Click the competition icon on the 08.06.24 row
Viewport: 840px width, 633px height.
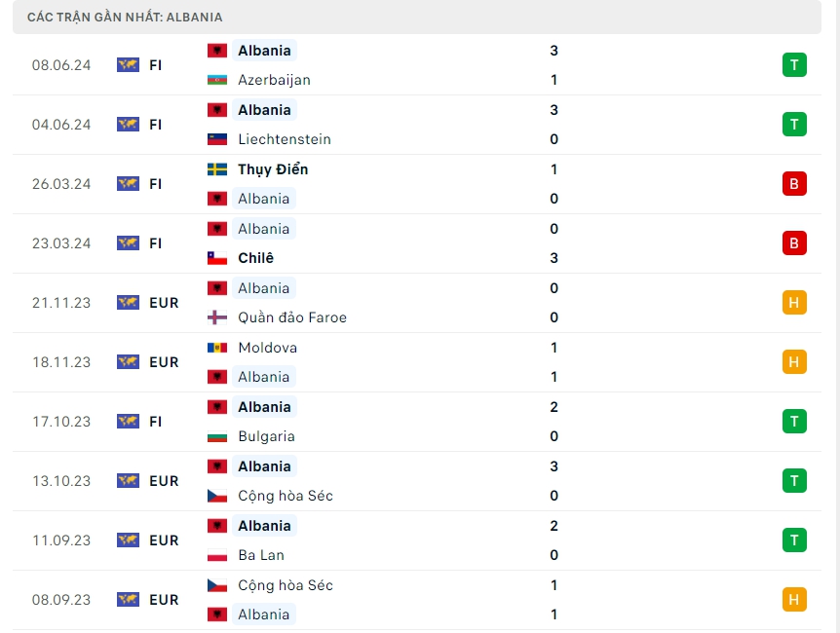(x=128, y=65)
